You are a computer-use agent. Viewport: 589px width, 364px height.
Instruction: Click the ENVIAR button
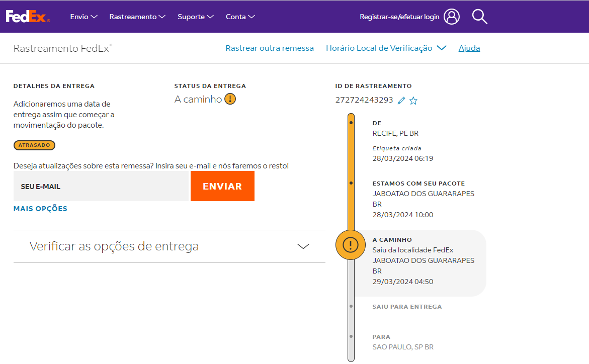(222, 187)
